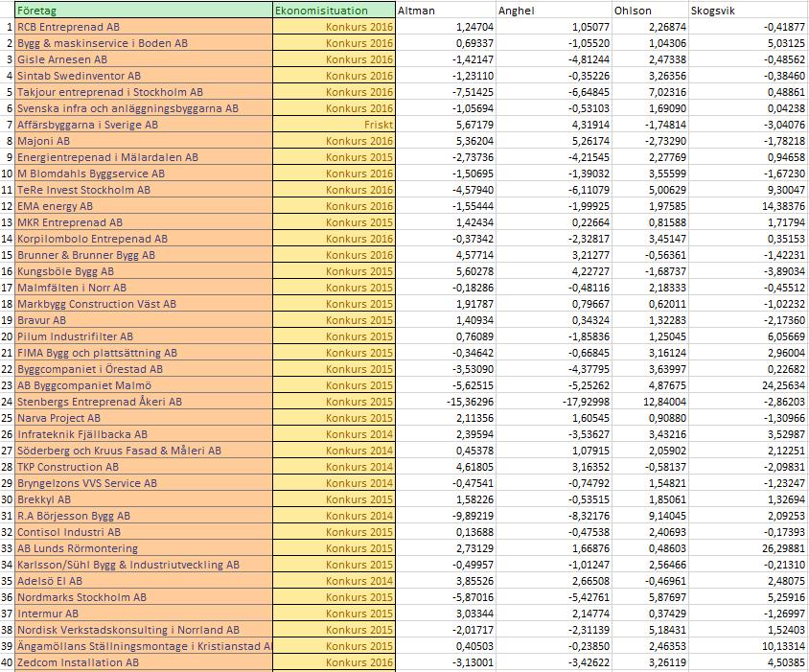809x672 pixels.
Task: Select Pilum Industrifilter AB cell
Action: 144,336
